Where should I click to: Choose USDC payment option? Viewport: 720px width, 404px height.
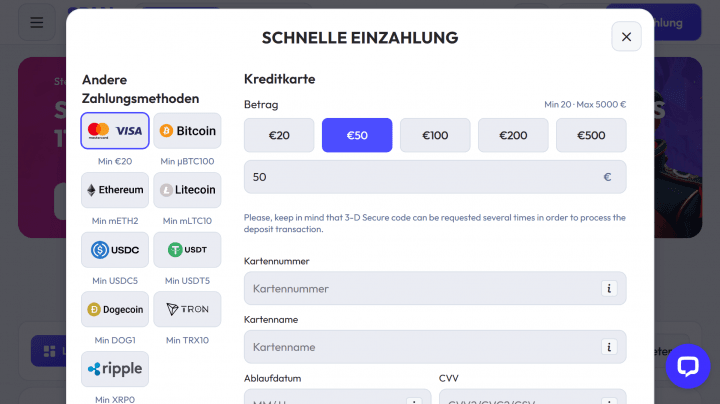(115, 250)
